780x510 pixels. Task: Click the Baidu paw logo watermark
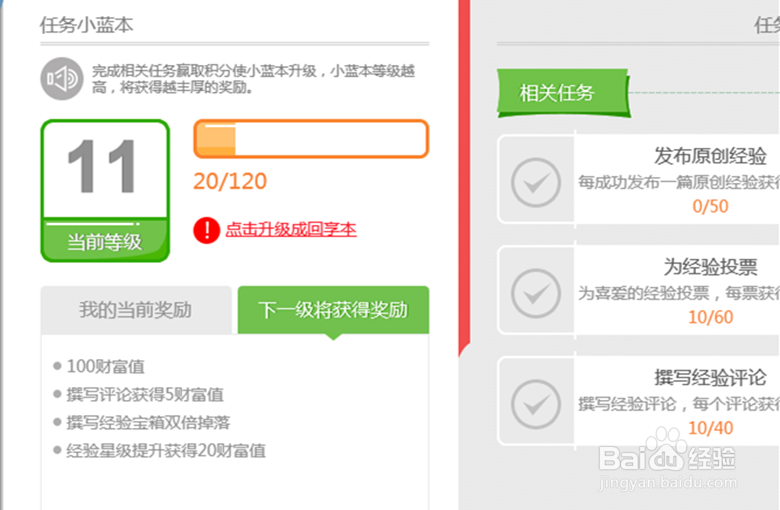[x=667, y=450]
